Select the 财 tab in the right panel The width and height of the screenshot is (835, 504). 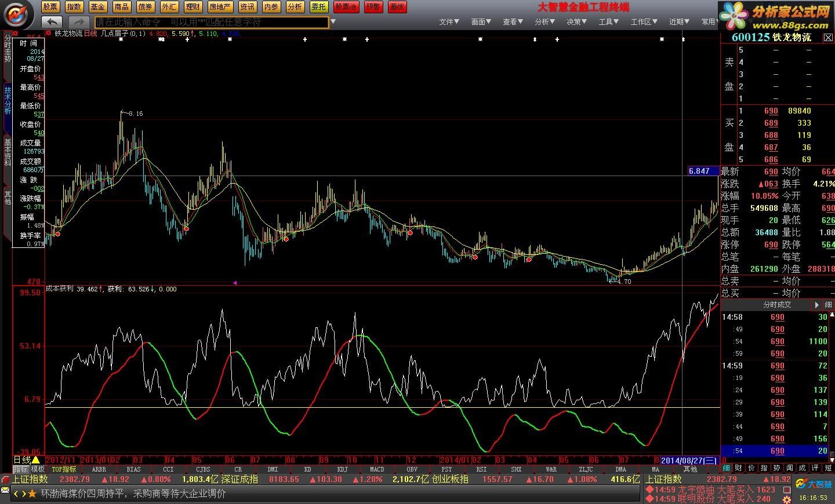(738, 468)
